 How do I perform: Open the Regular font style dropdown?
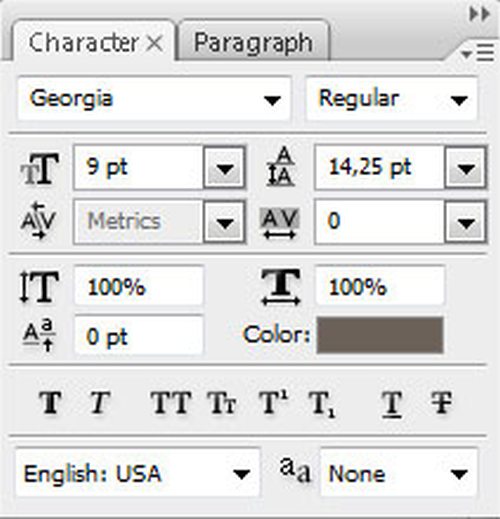pyautogui.click(x=459, y=100)
